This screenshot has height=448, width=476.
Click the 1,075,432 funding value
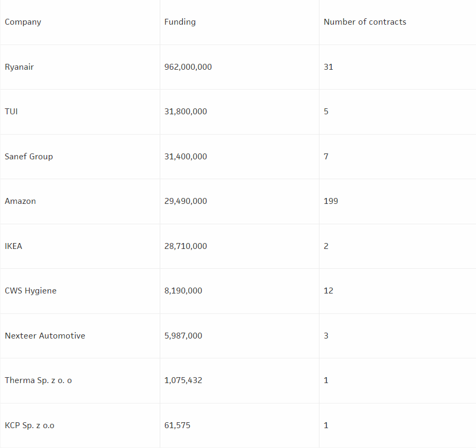coord(183,380)
